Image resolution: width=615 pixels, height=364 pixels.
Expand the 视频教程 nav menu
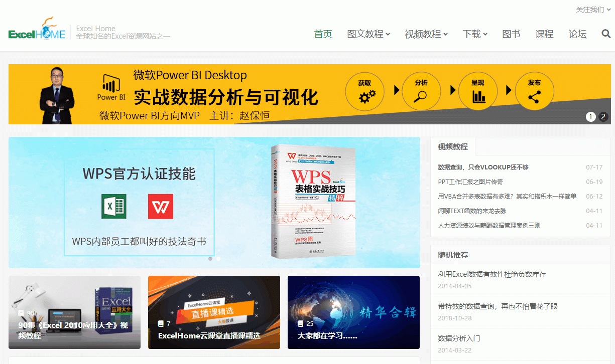point(426,34)
